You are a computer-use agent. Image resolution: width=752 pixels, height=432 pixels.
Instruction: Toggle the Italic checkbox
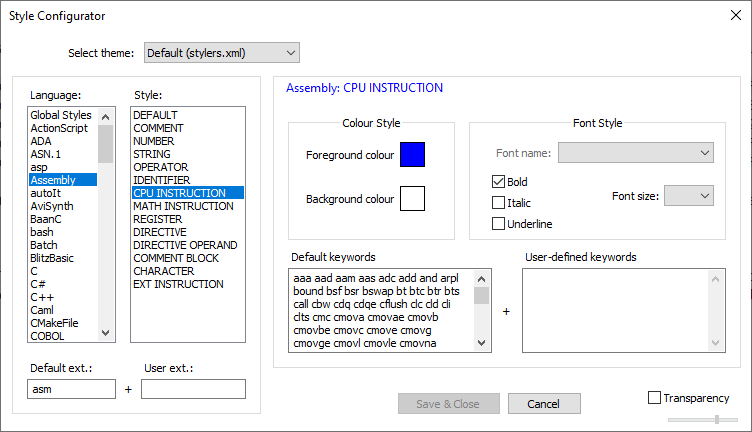498,203
